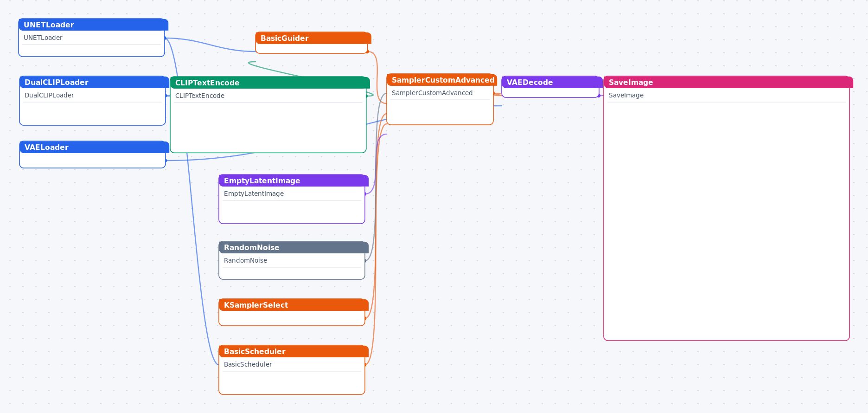Click the UNETLoader node's output port
This screenshot has width=868, height=413.
(165, 38)
